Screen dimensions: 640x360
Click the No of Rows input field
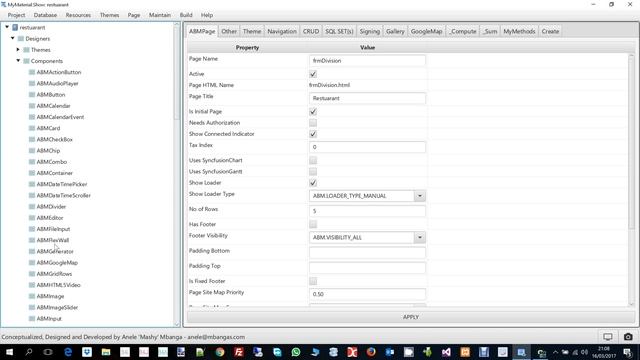click(x=367, y=211)
